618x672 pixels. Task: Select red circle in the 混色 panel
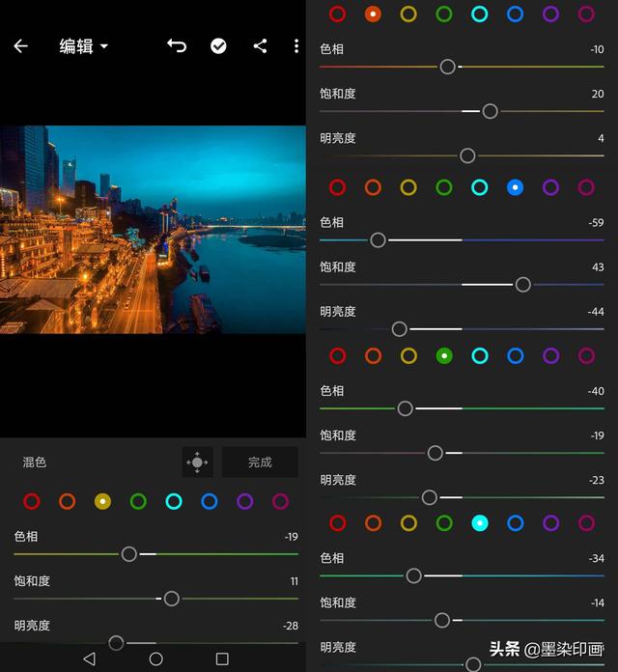pos(32,501)
